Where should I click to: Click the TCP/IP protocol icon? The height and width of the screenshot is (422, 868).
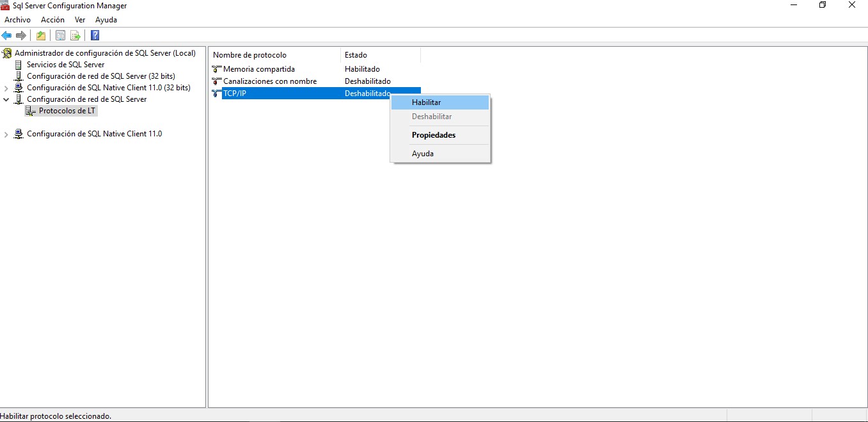(x=216, y=93)
